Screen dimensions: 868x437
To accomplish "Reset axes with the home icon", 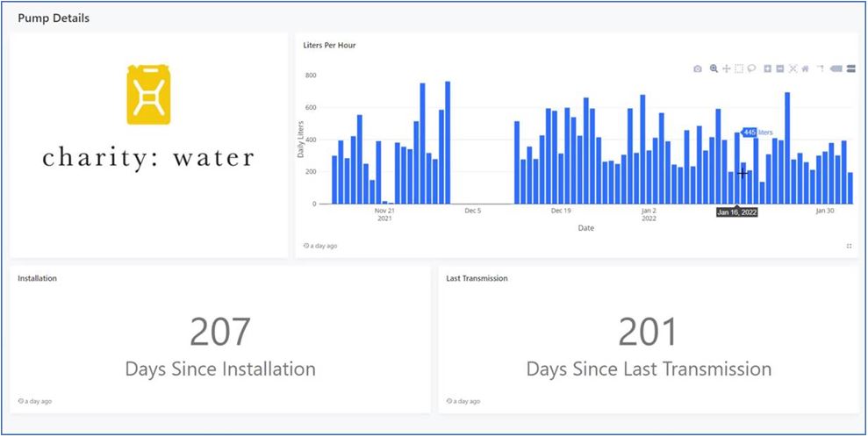I will click(805, 68).
